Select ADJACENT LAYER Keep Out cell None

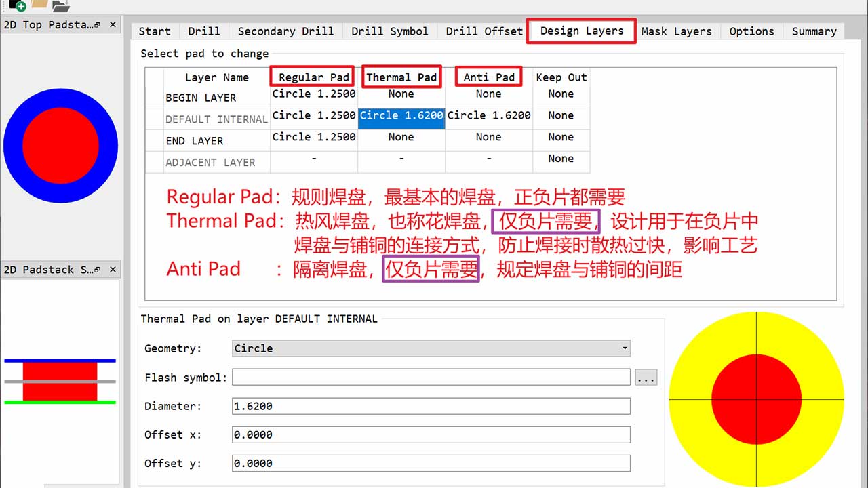[x=561, y=162]
